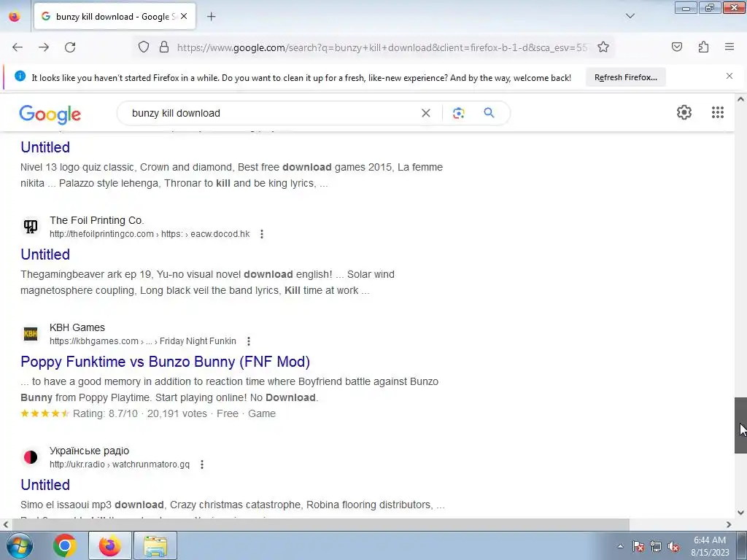The height and width of the screenshot is (560, 747).
Task: Open the Untitled ukr.radio result
Action: coord(45,485)
